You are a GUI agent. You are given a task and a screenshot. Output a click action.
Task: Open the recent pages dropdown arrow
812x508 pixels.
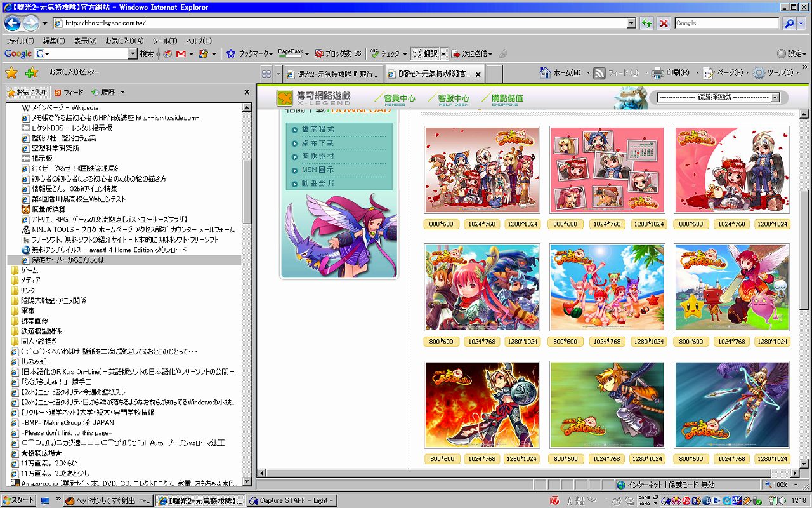tap(44, 23)
